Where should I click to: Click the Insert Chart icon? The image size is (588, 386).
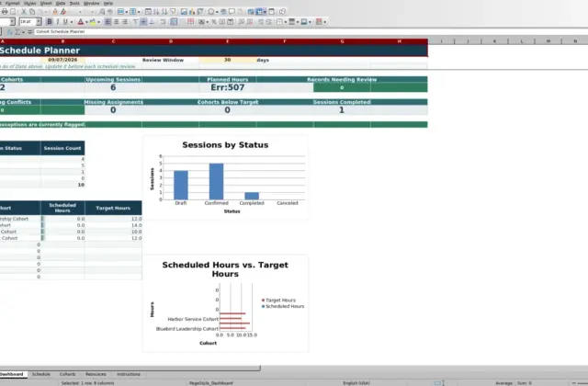pos(192,12)
